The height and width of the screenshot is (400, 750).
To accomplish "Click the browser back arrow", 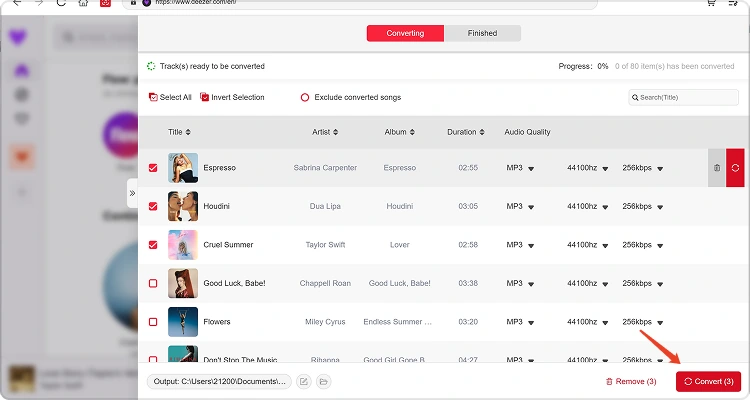I will pos(17,3).
